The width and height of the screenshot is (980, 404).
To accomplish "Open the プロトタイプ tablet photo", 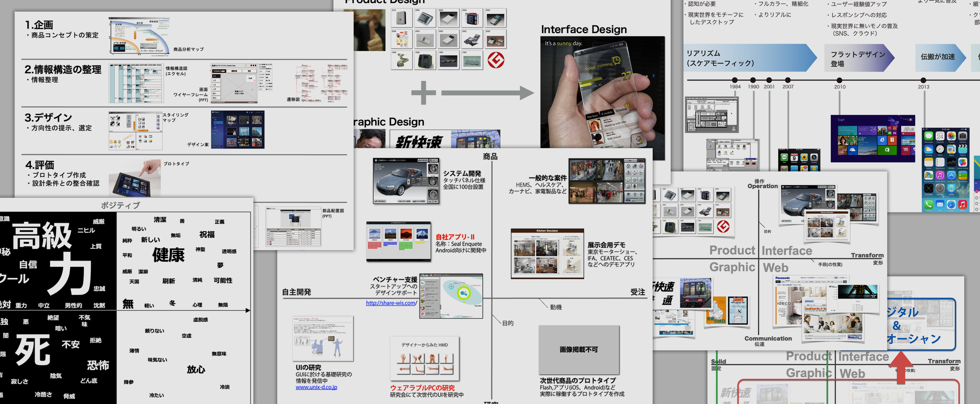I will [135, 178].
